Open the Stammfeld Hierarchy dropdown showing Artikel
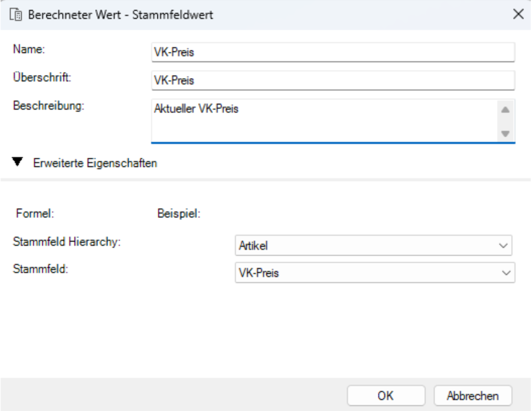532x411 pixels. coord(373,246)
